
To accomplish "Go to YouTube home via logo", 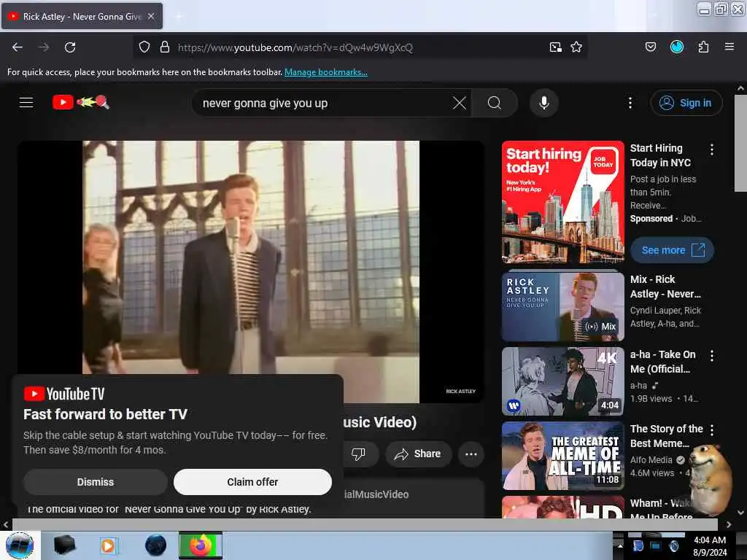I will pyautogui.click(x=81, y=102).
